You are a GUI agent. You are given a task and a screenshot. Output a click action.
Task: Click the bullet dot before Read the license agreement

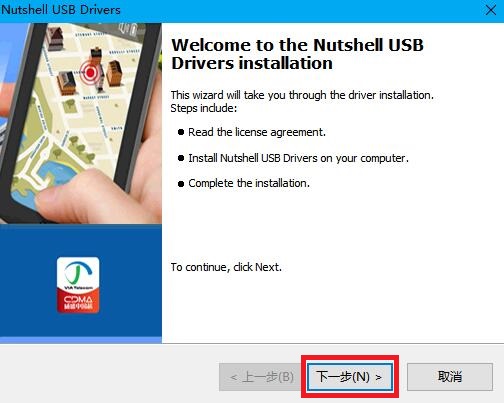181,132
